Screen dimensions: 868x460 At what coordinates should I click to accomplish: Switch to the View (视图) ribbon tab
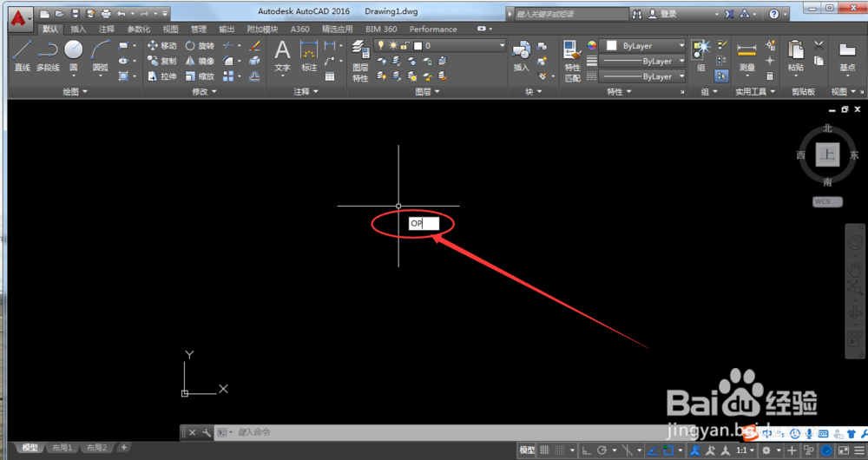coord(170,29)
